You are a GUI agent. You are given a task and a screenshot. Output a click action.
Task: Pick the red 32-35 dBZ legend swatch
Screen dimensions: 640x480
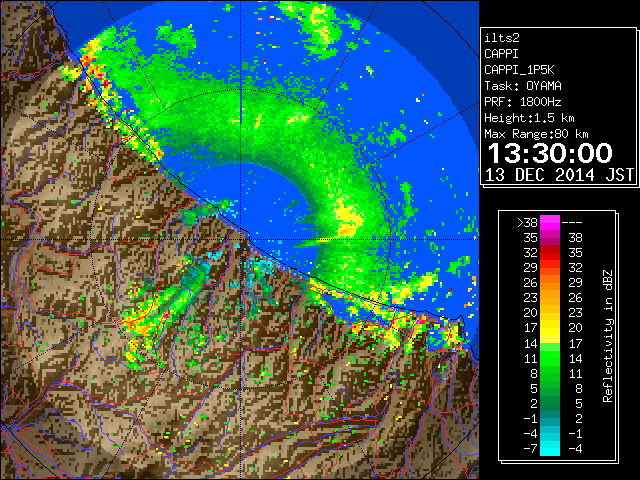pyautogui.click(x=550, y=253)
